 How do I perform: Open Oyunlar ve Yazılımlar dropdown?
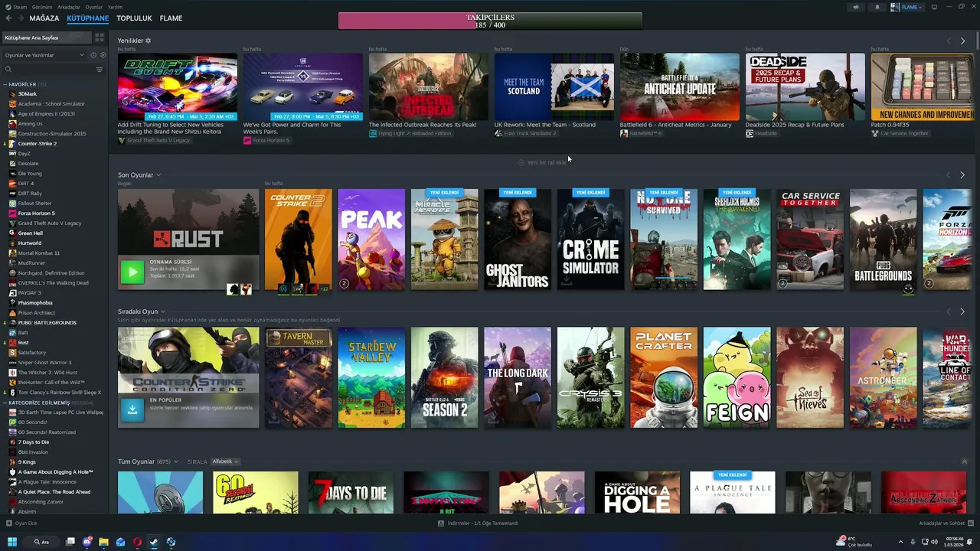tap(44, 55)
